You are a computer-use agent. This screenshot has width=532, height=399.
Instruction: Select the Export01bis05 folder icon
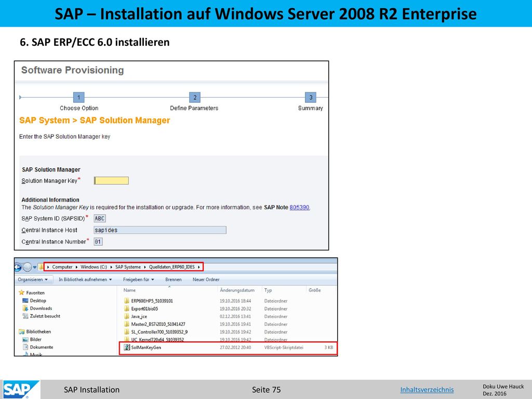pyautogui.click(x=127, y=309)
